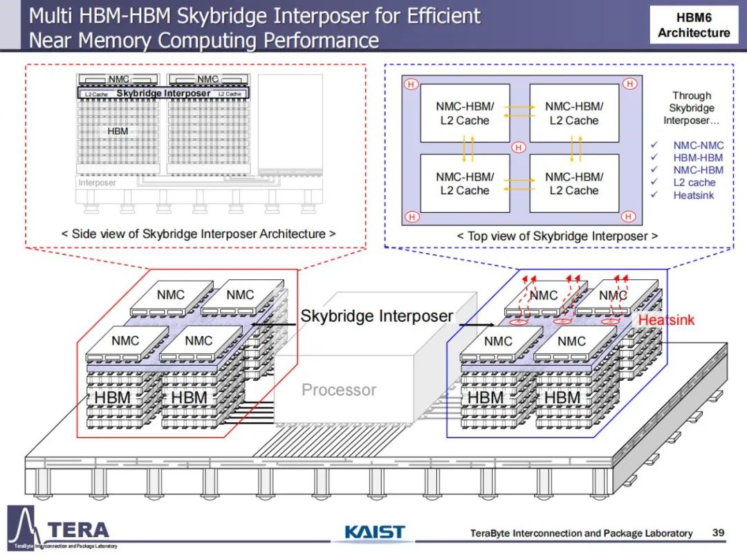Click the KAIST logo
The image size is (747, 560).
pyautogui.click(x=375, y=532)
